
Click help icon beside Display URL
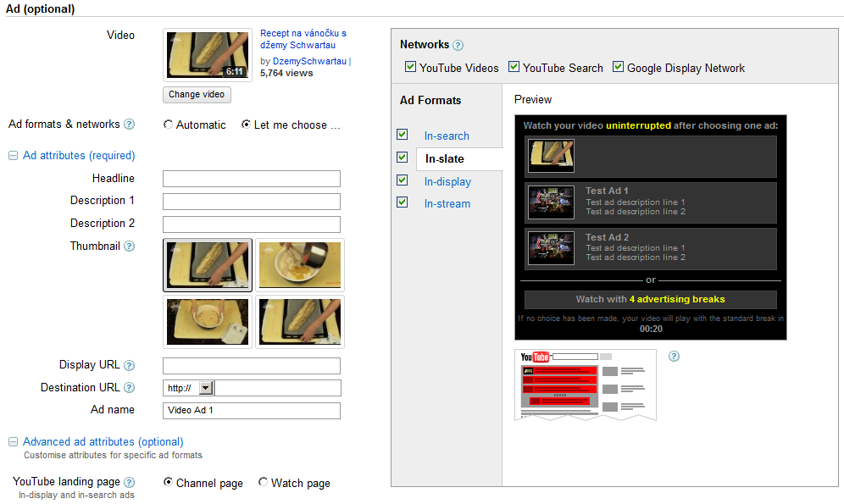130,366
